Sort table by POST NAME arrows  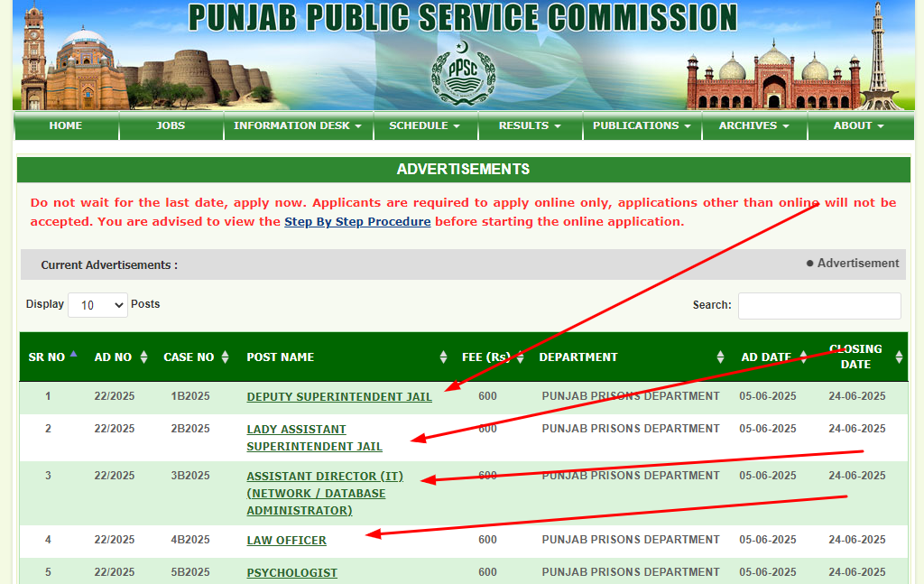(x=444, y=357)
